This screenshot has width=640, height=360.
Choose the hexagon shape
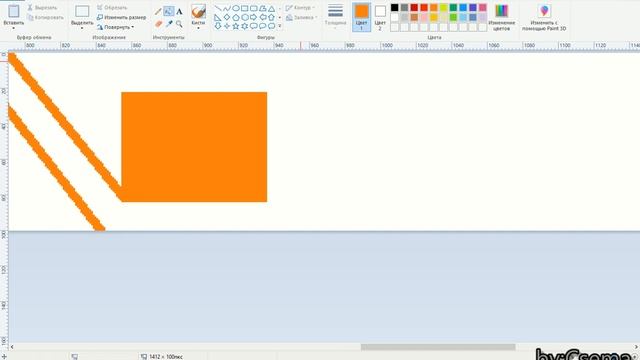tap(245, 17)
